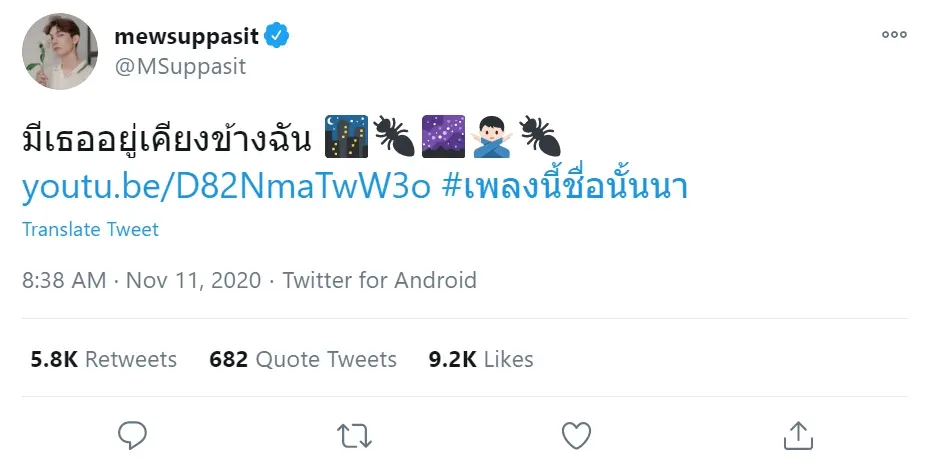Go to the @MSuppasit handle
This screenshot has height=469, width=931.
(180, 67)
